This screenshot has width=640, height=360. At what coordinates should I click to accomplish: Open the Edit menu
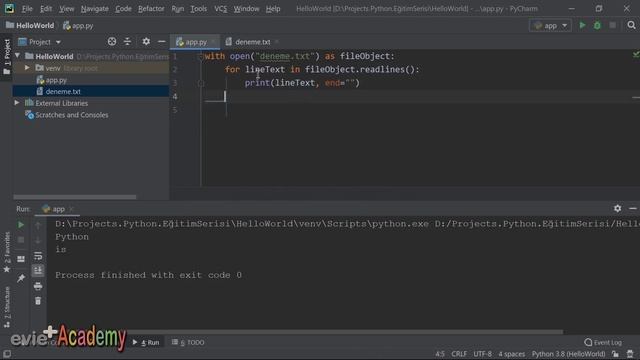point(46,9)
